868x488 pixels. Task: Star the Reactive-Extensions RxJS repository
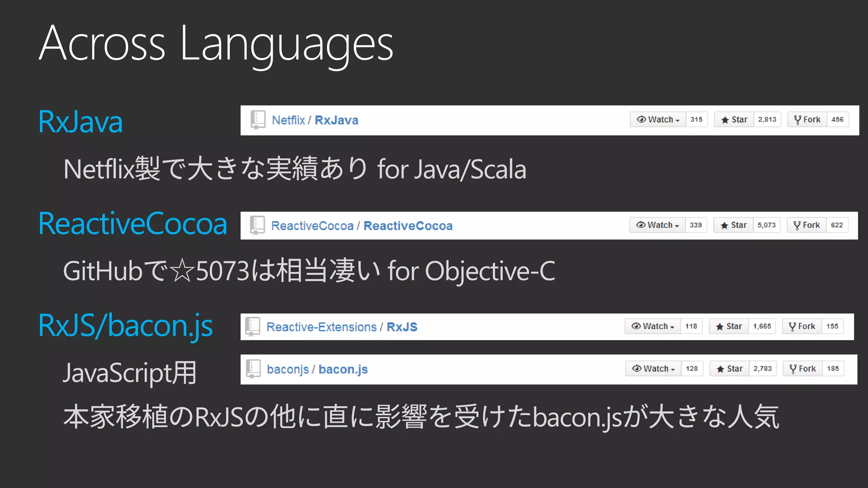click(x=729, y=326)
